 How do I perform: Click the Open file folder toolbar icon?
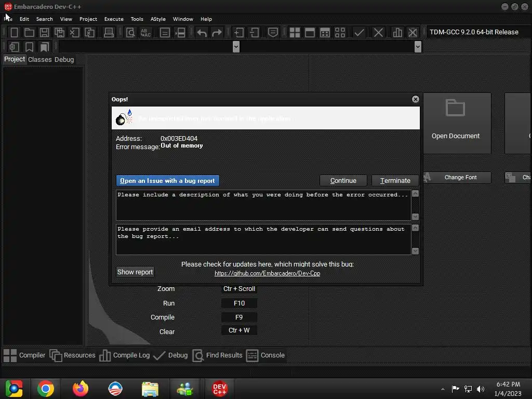coord(29,33)
